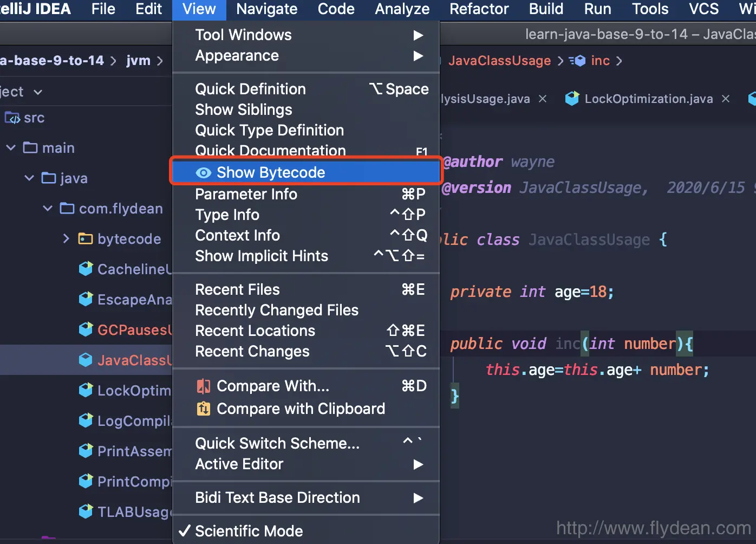756x544 pixels.
Task: Expand the bytecode package node
Action: pos(66,239)
